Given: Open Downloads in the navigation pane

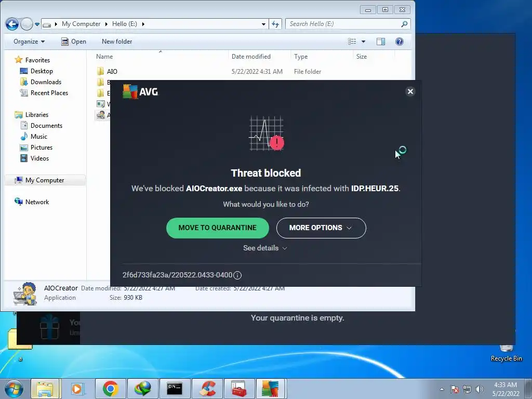Looking at the screenshot, I should pos(41,82).
